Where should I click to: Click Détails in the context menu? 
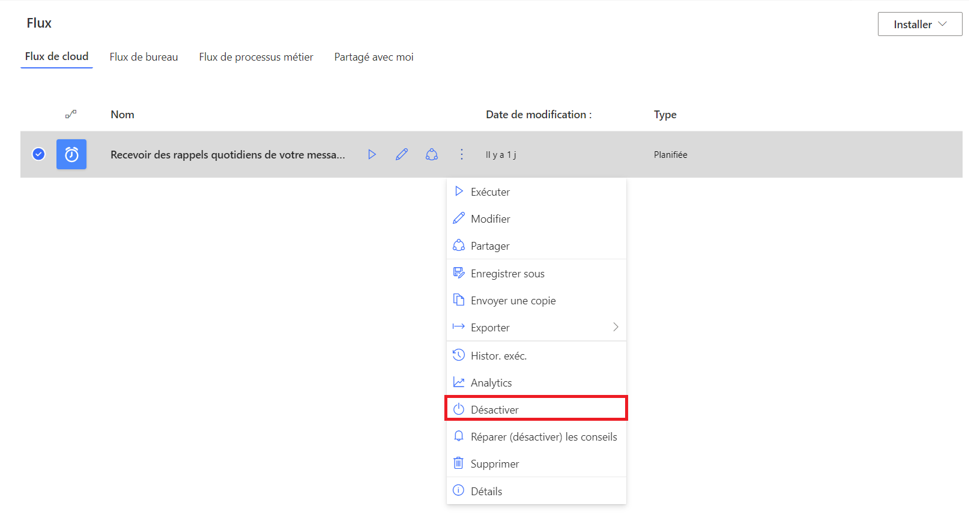pyautogui.click(x=486, y=491)
